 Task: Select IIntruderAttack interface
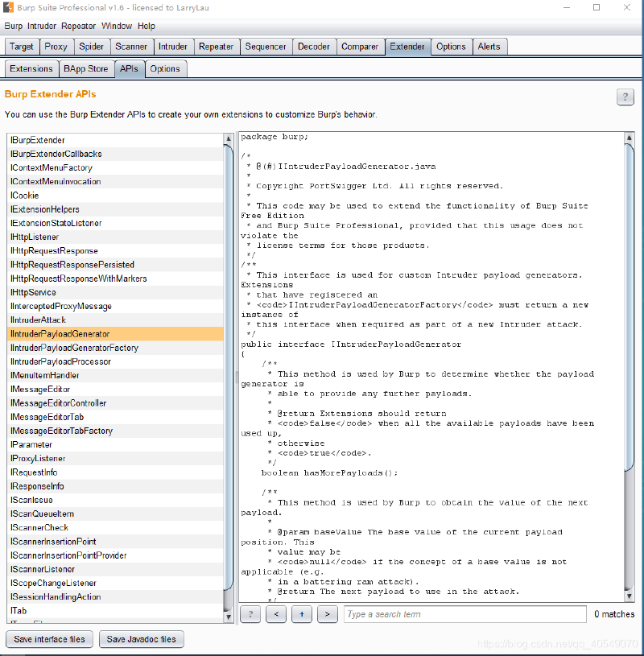click(115, 320)
